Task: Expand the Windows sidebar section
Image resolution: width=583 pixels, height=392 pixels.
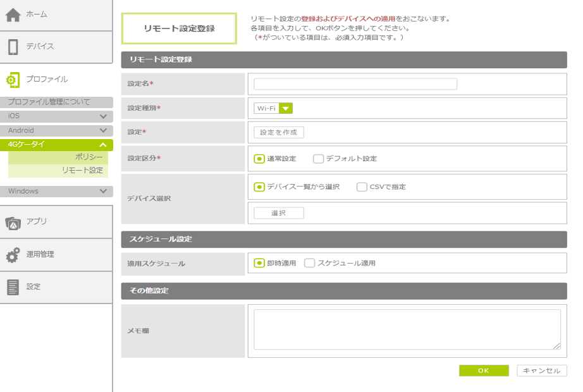Action: coord(103,191)
